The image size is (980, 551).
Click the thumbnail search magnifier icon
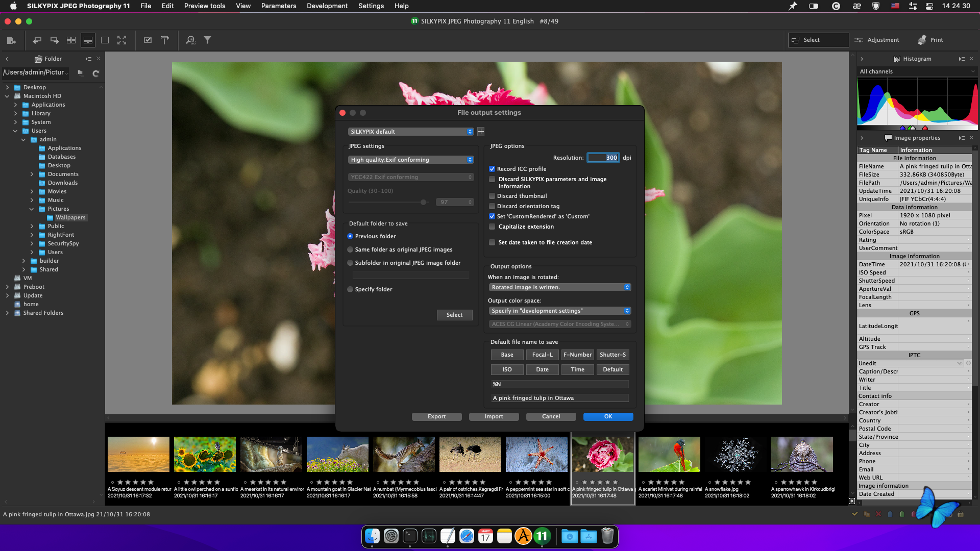click(x=190, y=40)
